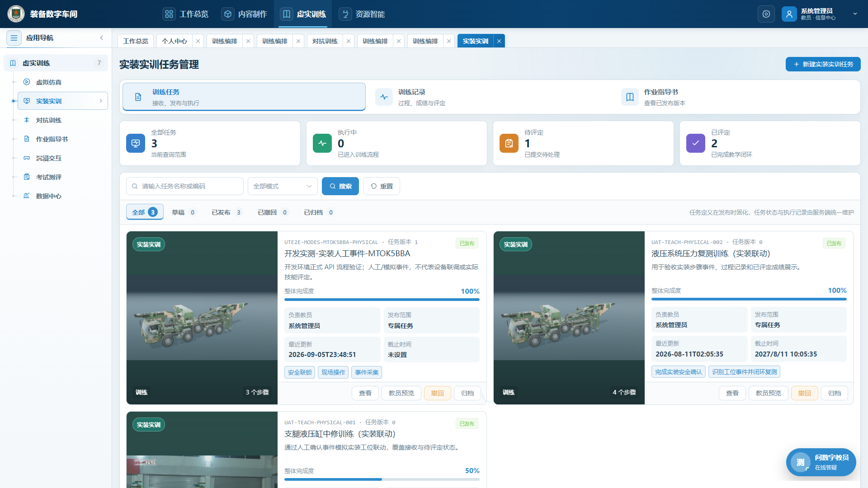Screen dimensions: 868x488
Task: Open the 问数字教员 chat assistant
Action: [821, 462]
